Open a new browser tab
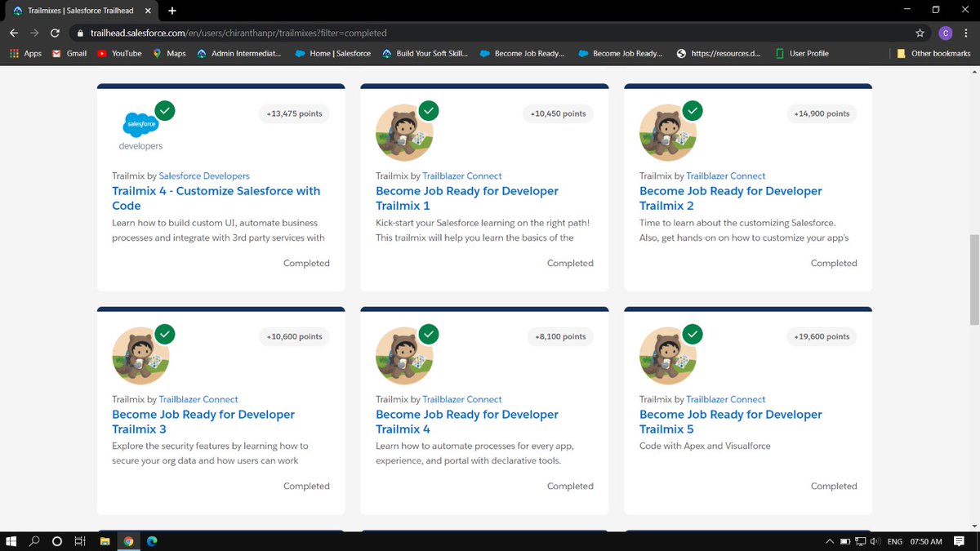The height and width of the screenshot is (551, 980). [x=172, y=11]
